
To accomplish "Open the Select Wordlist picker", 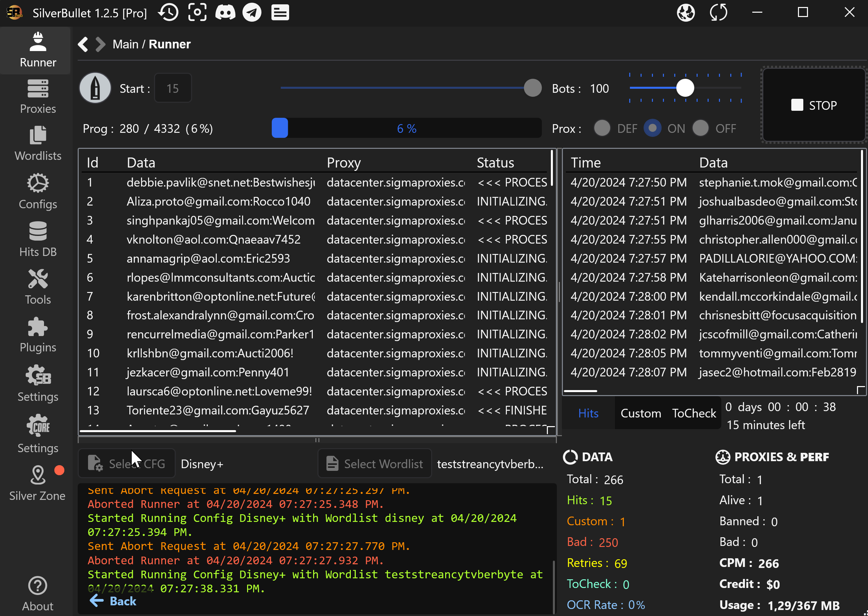I will point(374,464).
